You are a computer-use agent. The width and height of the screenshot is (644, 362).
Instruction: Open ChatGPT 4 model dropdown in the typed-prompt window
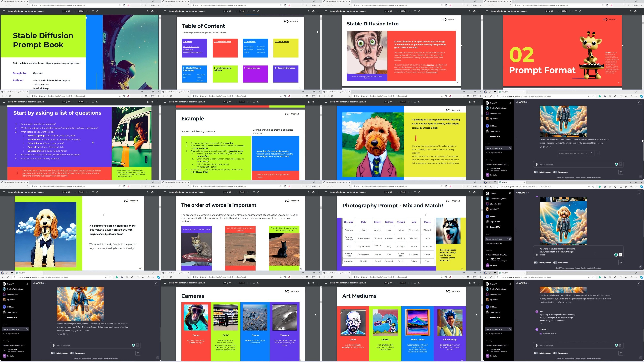tap(522, 193)
